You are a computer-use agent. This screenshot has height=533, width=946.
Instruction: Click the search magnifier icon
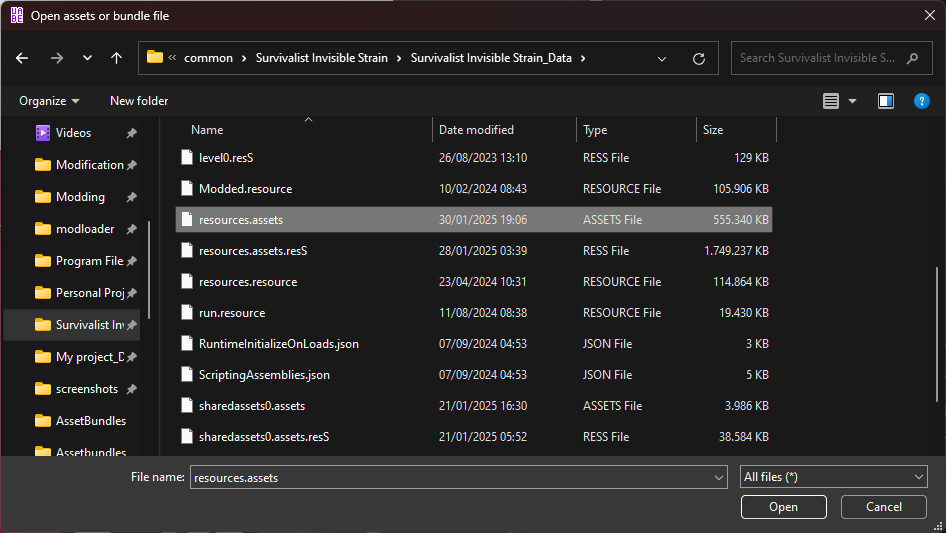coord(913,58)
